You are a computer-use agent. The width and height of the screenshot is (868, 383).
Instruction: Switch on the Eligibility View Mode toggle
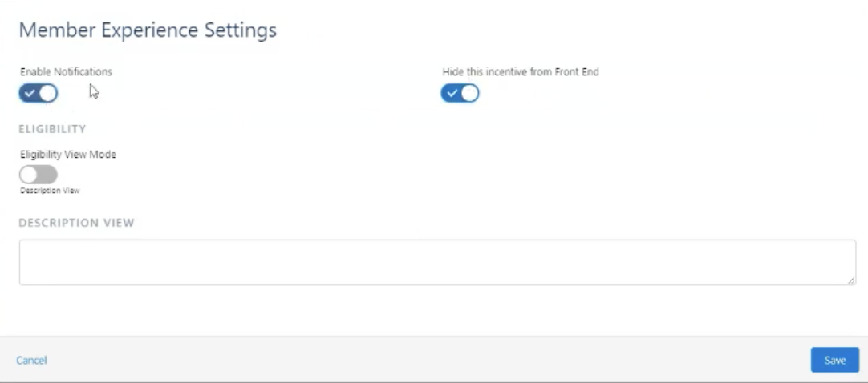point(39,175)
